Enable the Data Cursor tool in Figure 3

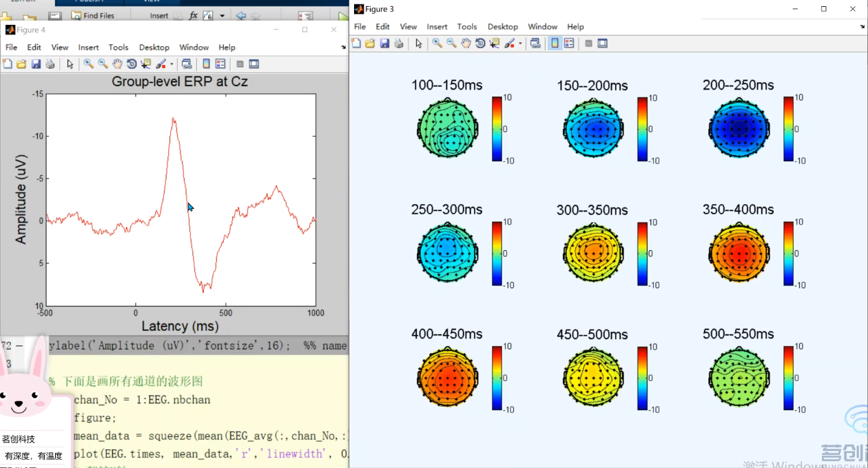tap(495, 43)
